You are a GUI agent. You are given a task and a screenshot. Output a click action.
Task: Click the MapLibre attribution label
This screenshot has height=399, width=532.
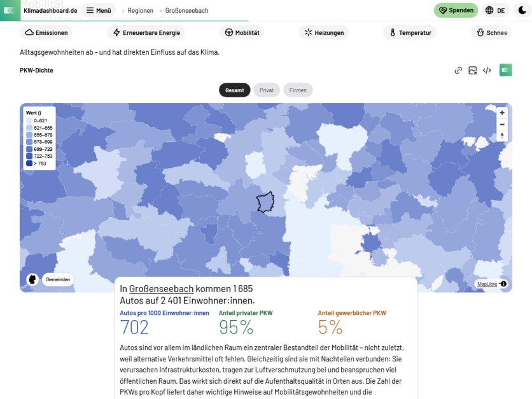[486, 283]
